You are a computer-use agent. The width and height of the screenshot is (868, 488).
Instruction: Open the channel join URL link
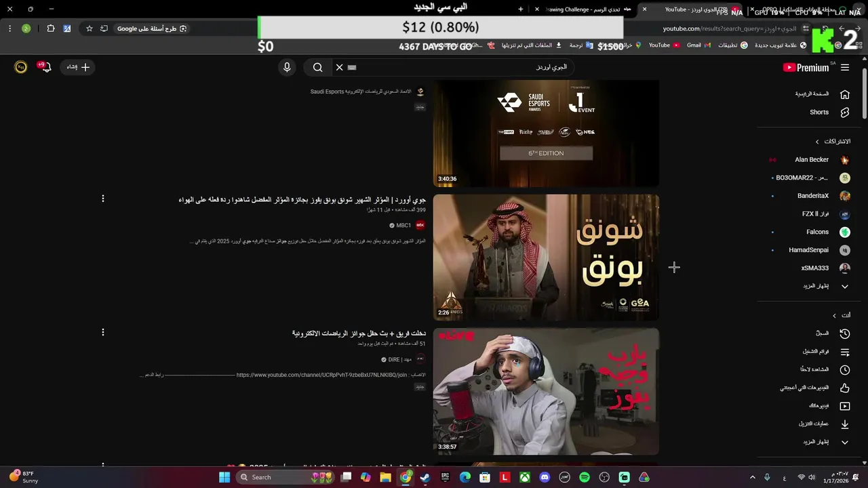tap(321, 375)
